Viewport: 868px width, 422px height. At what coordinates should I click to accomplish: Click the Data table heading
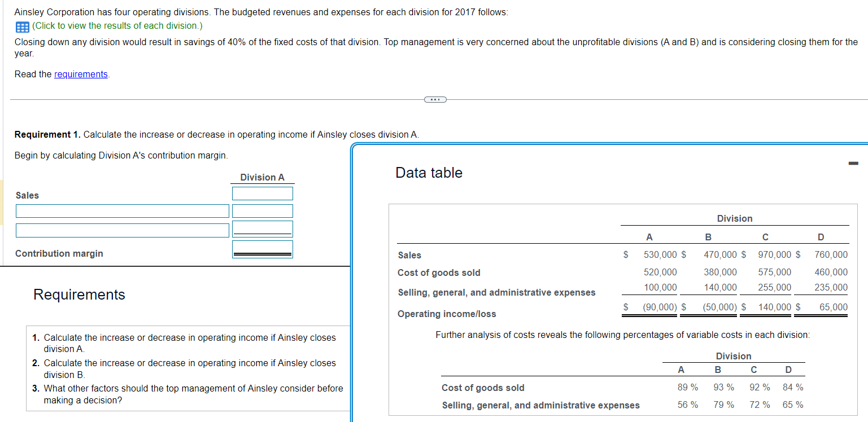429,173
